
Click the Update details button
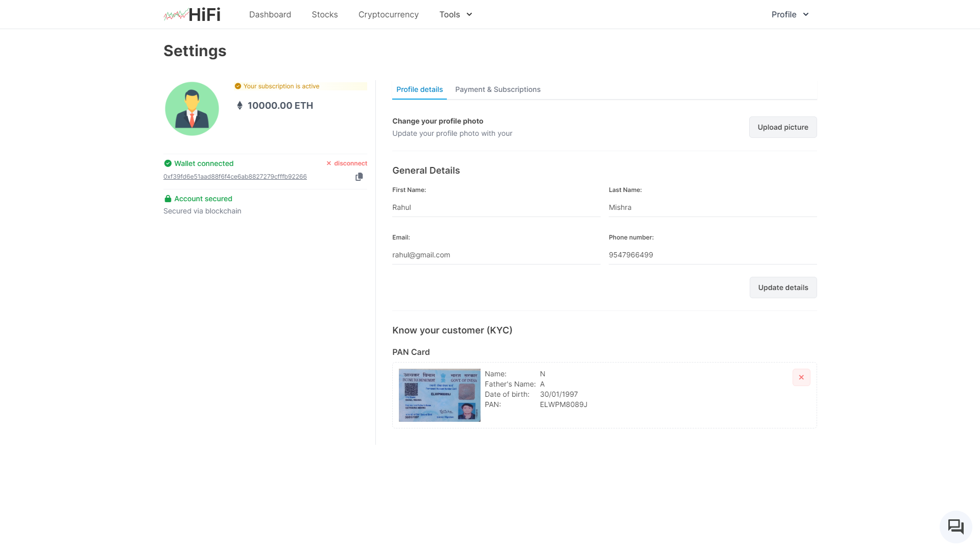(x=783, y=288)
